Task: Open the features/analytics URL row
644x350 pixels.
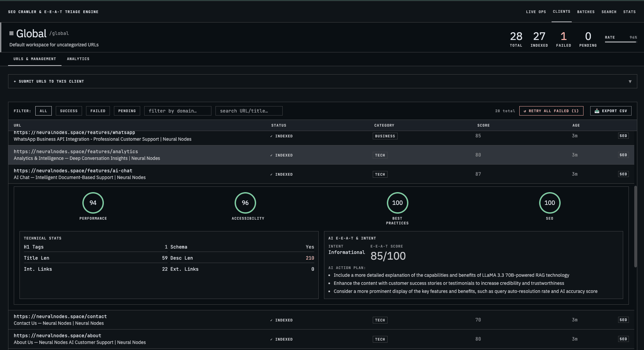Action: (321, 155)
